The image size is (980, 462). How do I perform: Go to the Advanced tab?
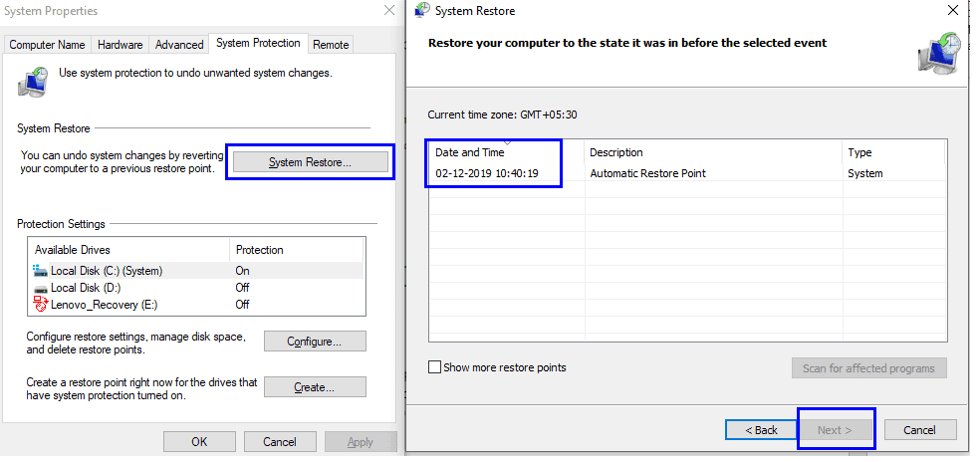pos(179,45)
